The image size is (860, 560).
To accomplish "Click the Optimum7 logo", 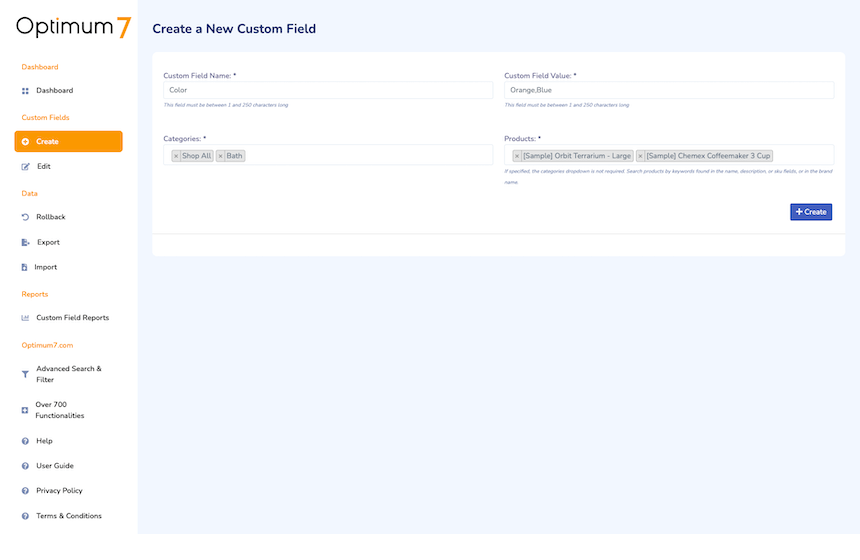I will click(73, 27).
